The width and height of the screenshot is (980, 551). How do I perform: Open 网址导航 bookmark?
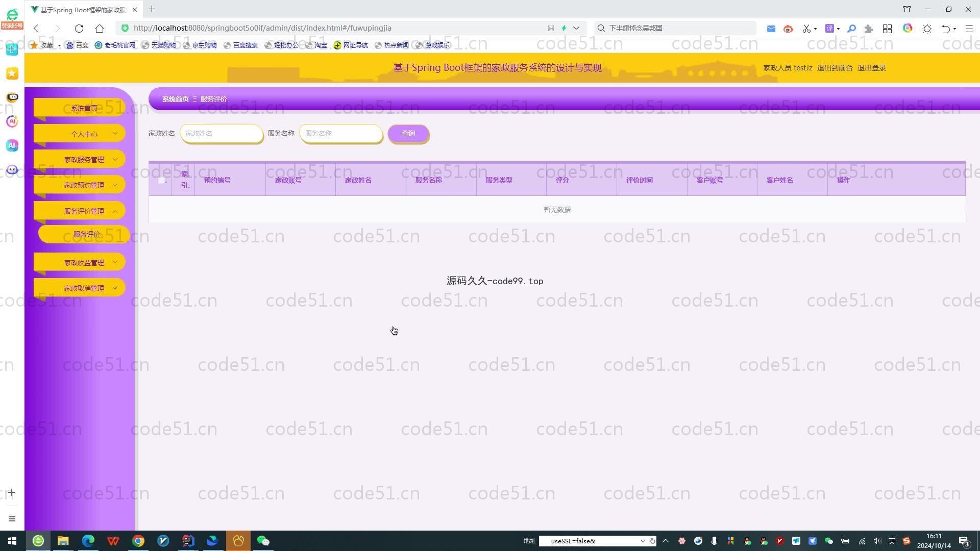coord(351,45)
